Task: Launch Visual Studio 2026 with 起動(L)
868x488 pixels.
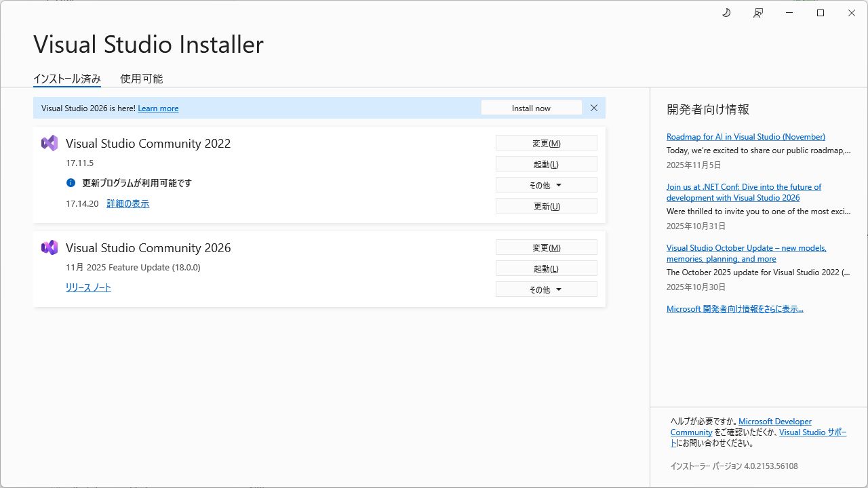Action: pos(546,268)
